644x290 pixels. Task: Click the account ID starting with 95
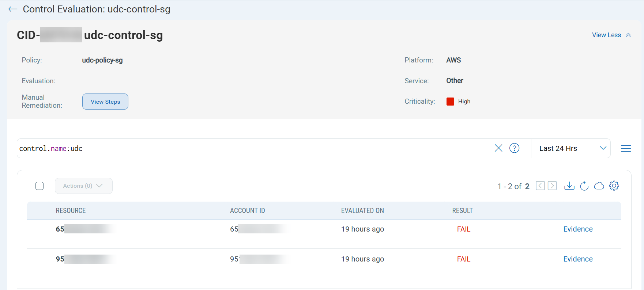(x=260, y=259)
